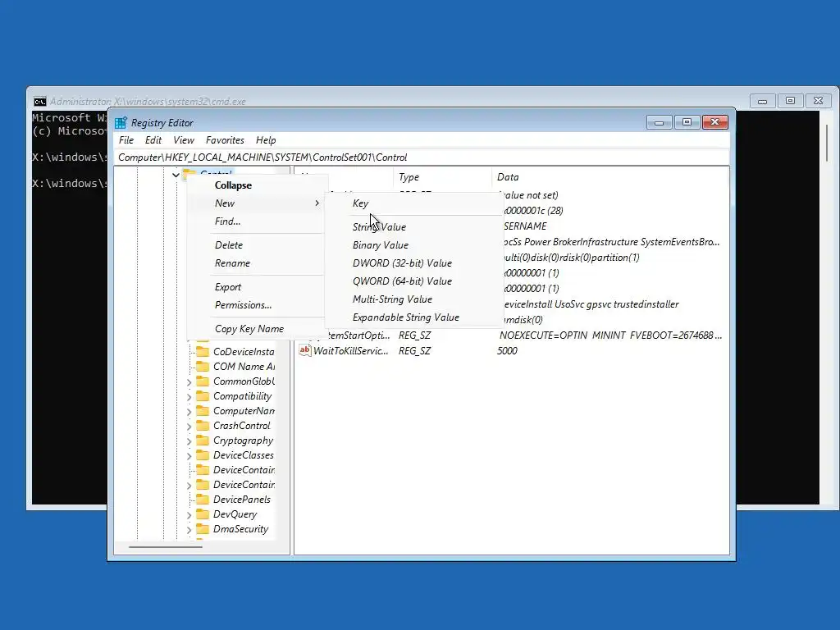Expand the DeviceClasses key

pyautogui.click(x=189, y=456)
